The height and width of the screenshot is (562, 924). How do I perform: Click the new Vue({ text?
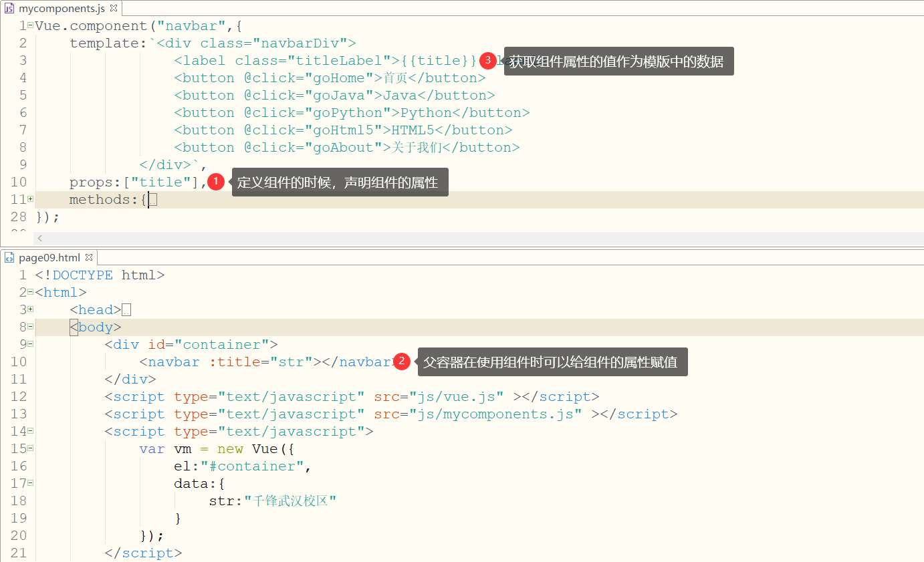pos(256,449)
